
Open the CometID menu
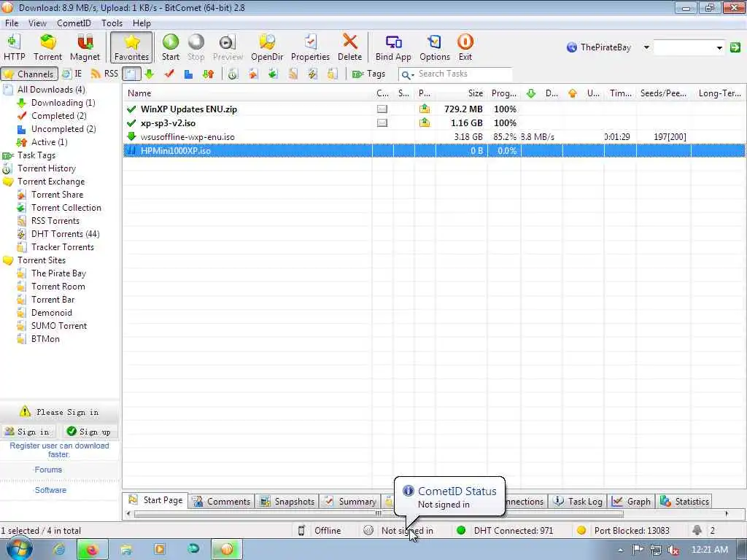74,23
